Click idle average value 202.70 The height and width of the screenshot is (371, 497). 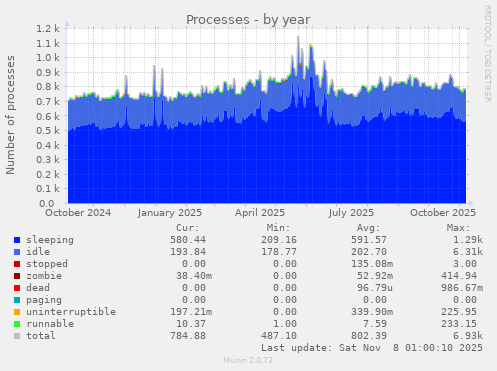[369, 252]
